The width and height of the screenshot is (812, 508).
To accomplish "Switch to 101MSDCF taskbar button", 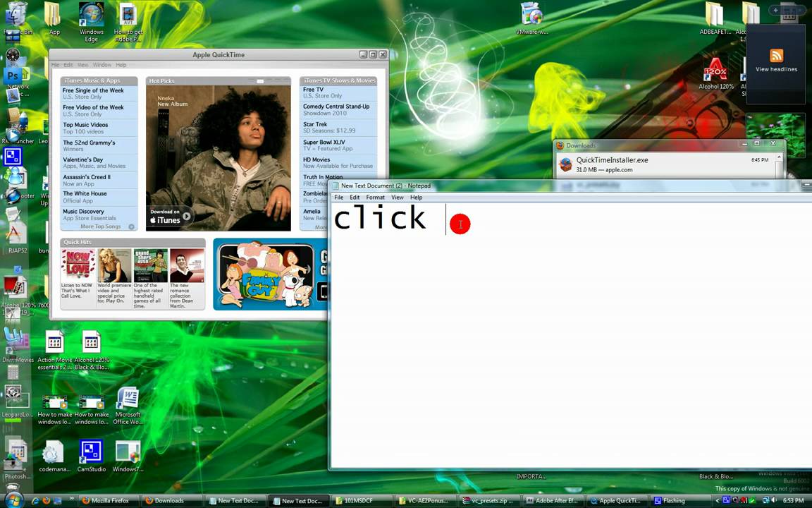I will click(362, 501).
